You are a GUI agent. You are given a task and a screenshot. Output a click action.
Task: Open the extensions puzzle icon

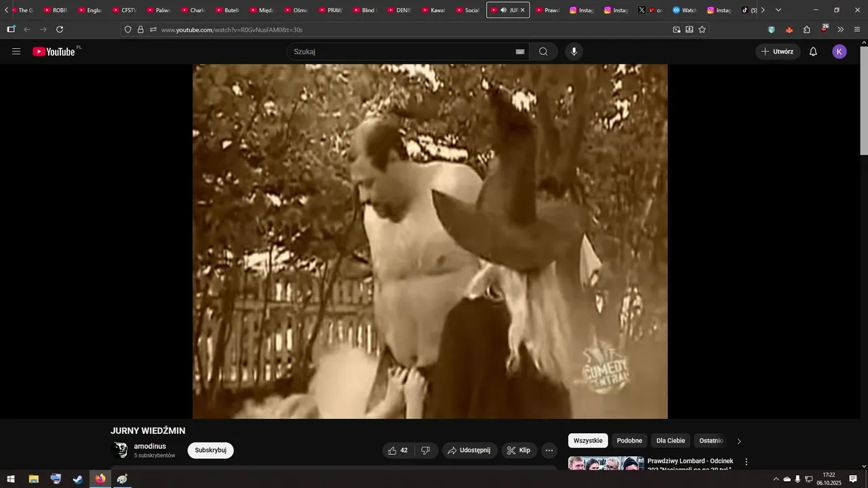[806, 29]
